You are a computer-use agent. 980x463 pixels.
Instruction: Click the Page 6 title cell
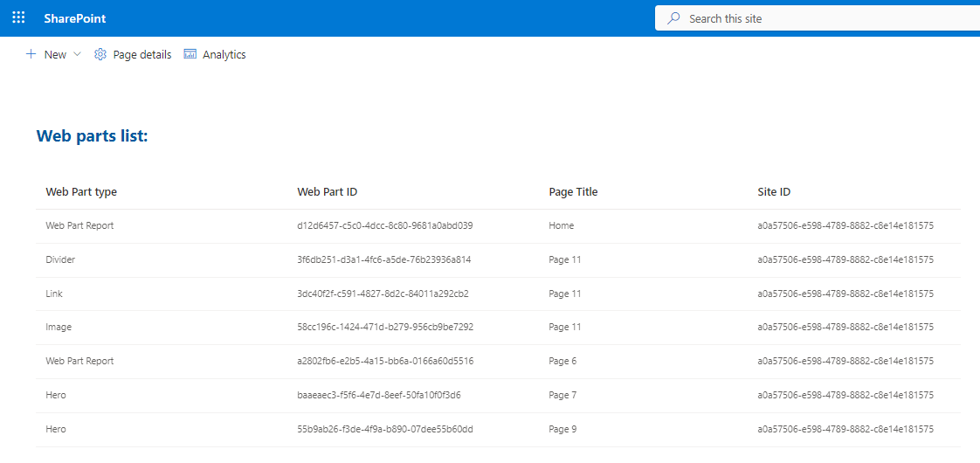(562, 361)
